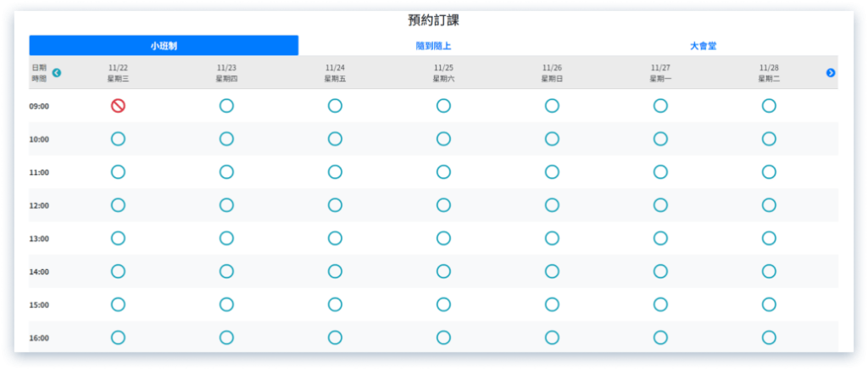The height and width of the screenshot is (370, 868).
Task: Click the next week arrow icon
Action: (x=831, y=73)
